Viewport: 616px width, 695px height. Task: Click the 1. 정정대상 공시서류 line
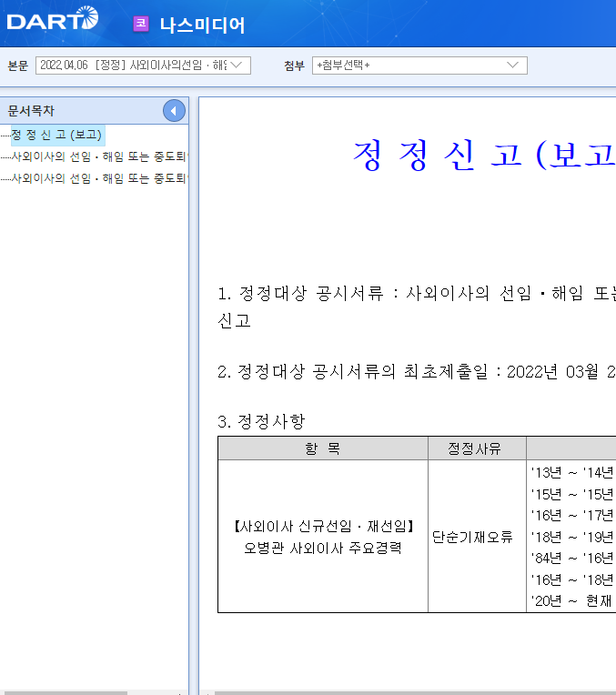point(417,307)
